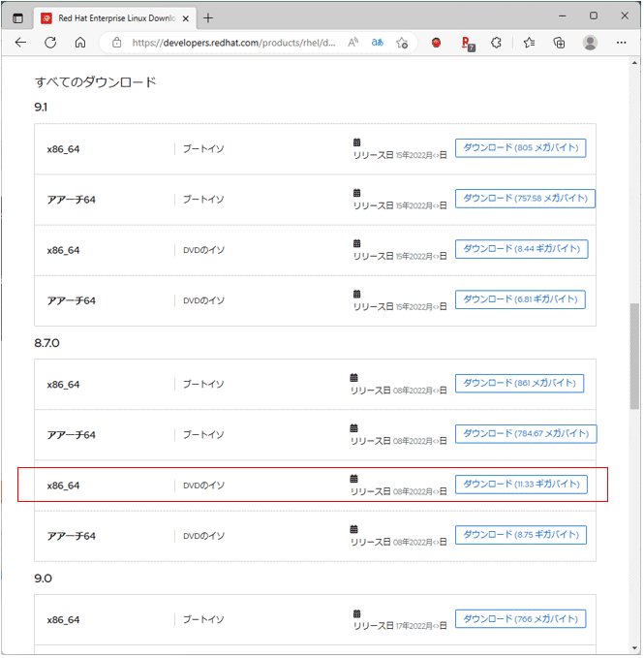Click calendar icon in 8.7.0 aarch64 DVD row
The width and height of the screenshot is (644, 658).
pyautogui.click(x=353, y=529)
